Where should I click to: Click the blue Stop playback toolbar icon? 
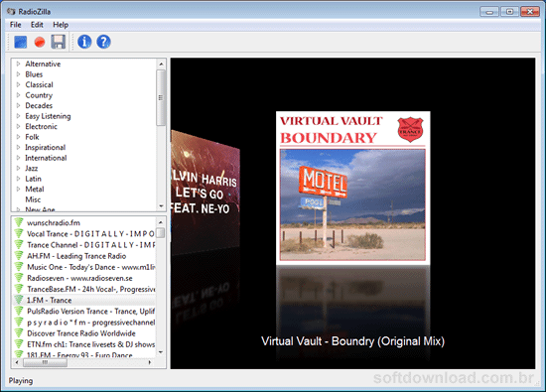coord(21,42)
